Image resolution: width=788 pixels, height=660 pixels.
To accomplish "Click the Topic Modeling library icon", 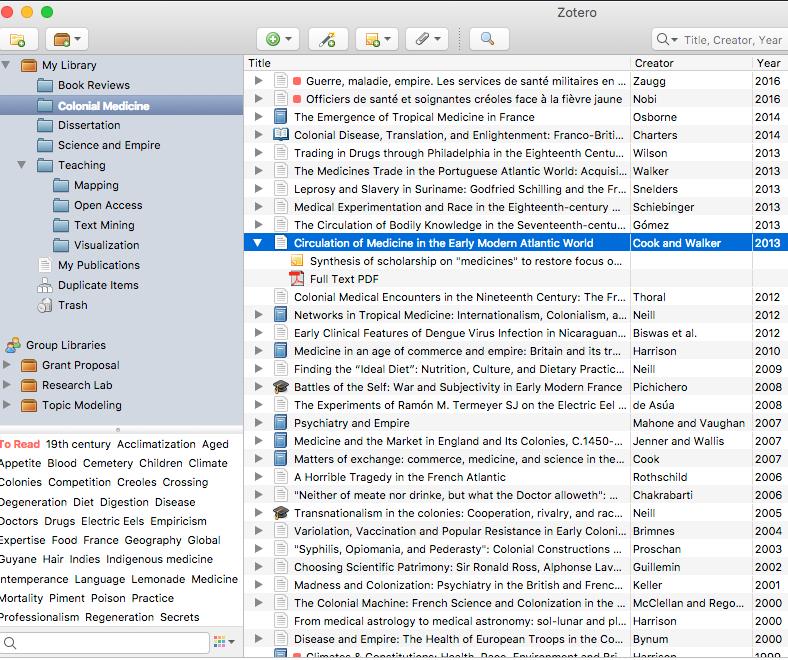I will coord(29,405).
